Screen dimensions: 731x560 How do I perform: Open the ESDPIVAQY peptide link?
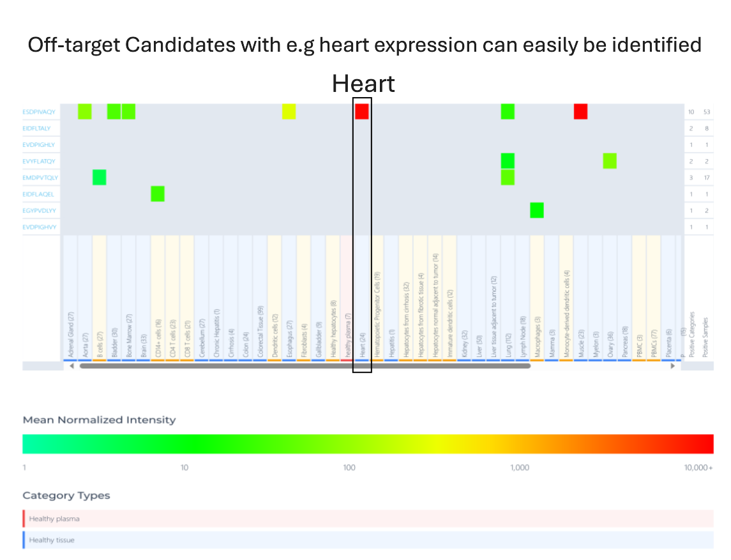(39, 112)
